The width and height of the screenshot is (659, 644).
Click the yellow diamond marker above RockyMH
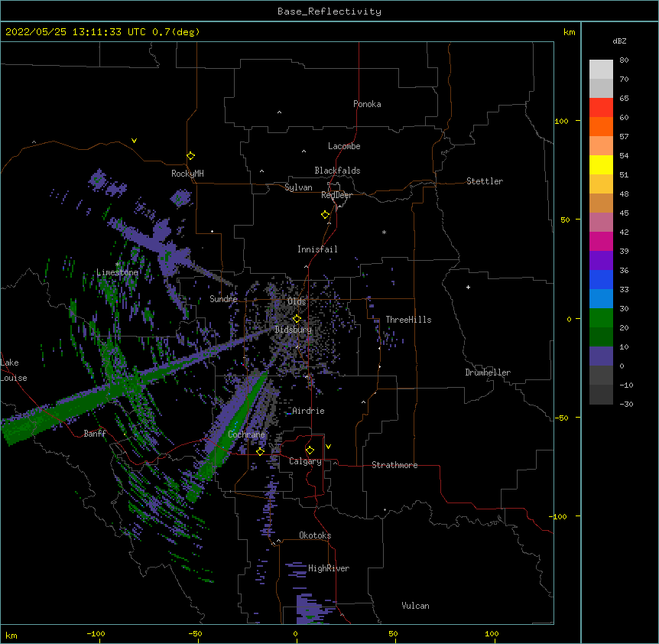coord(190,156)
